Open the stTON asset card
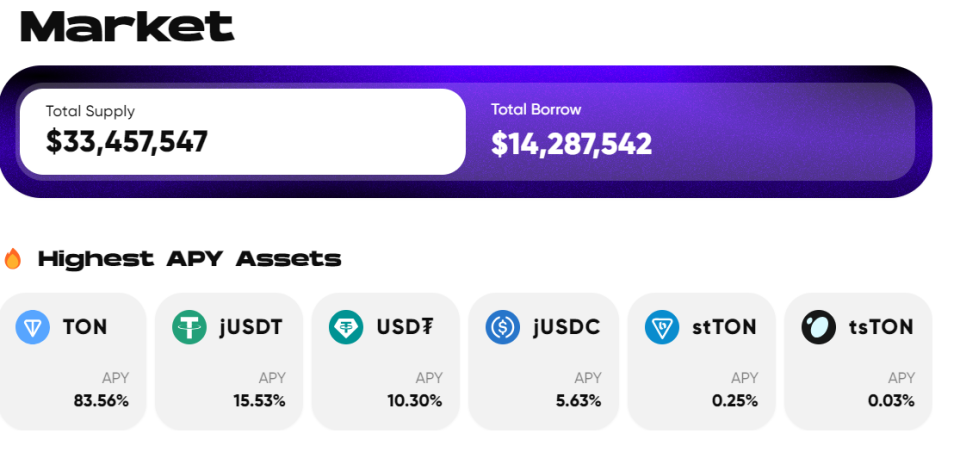Image resolution: width=960 pixels, height=452 pixels. (x=701, y=362)
